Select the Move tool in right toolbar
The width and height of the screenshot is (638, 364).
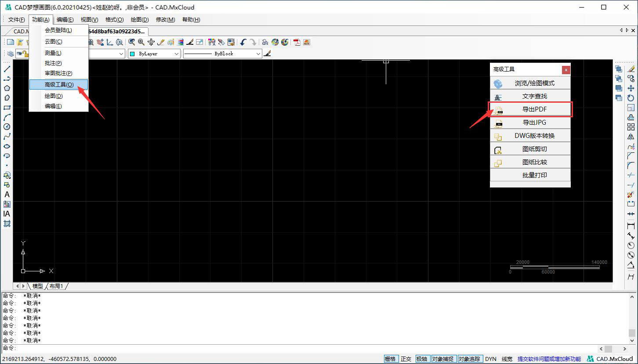click(631, 88)
